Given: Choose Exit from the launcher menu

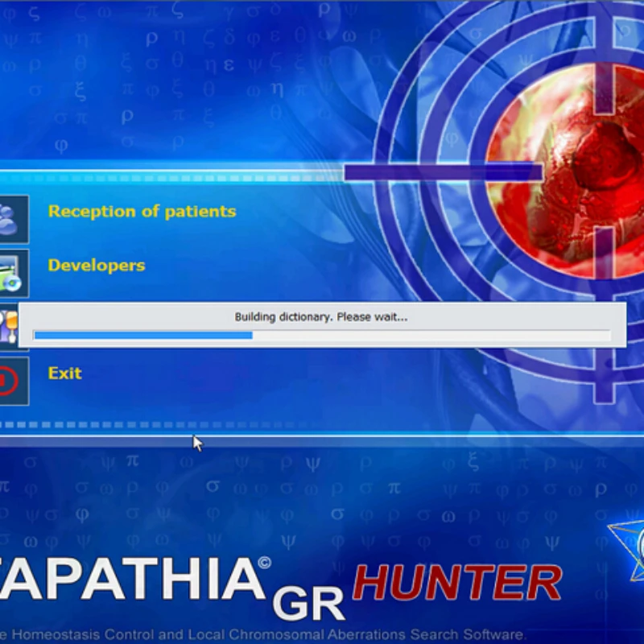Looking at the screenshot, I should tap(64, 373).
